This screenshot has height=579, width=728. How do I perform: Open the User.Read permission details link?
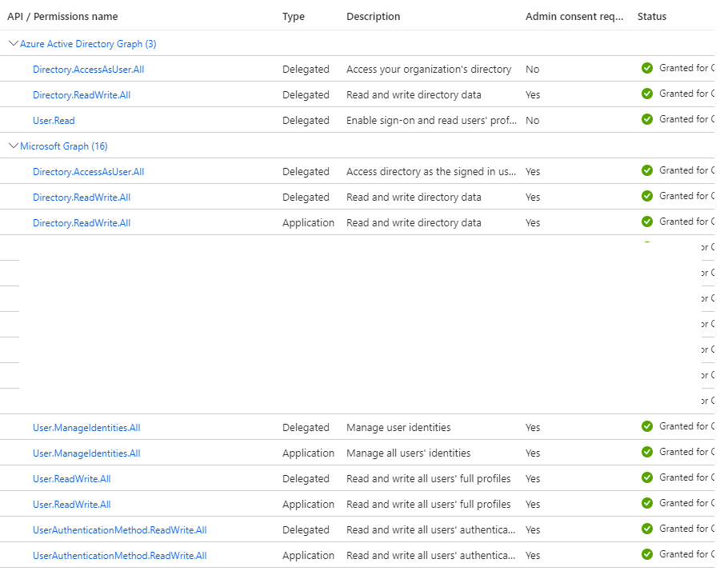pos(54,120)
